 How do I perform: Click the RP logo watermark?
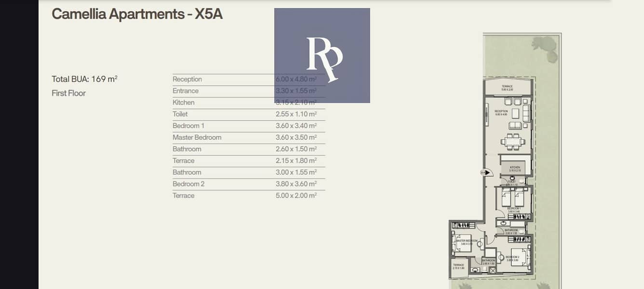(x=322, y=55)
